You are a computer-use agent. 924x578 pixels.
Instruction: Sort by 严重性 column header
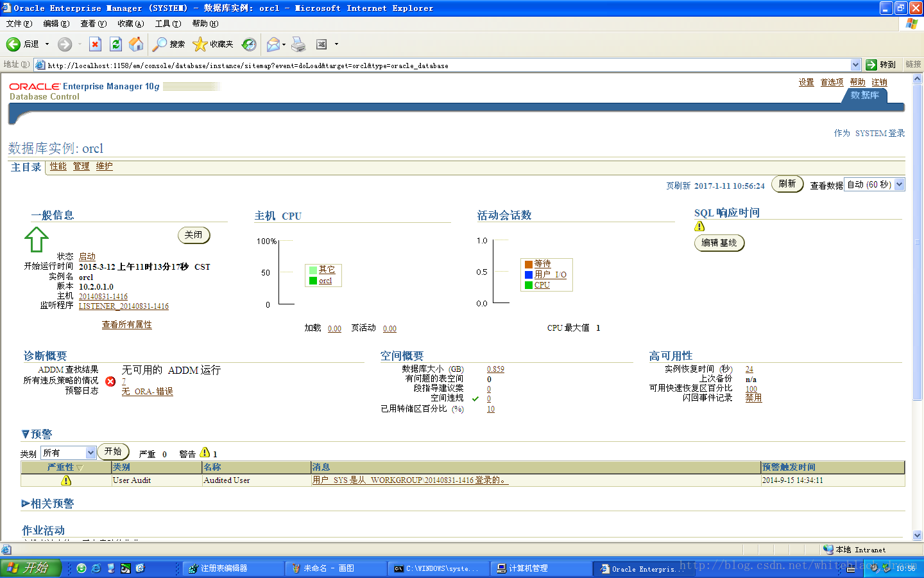tap(65, 468)
